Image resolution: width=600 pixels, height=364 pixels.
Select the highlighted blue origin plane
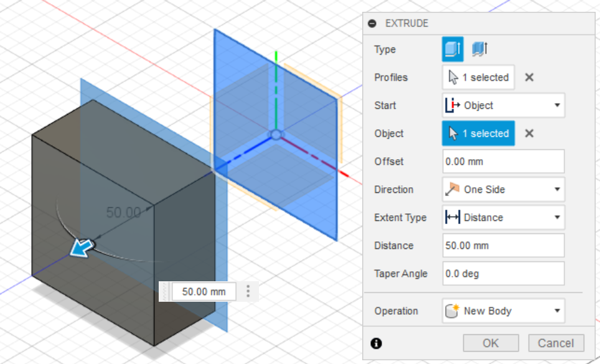click(x=276, y=134)
